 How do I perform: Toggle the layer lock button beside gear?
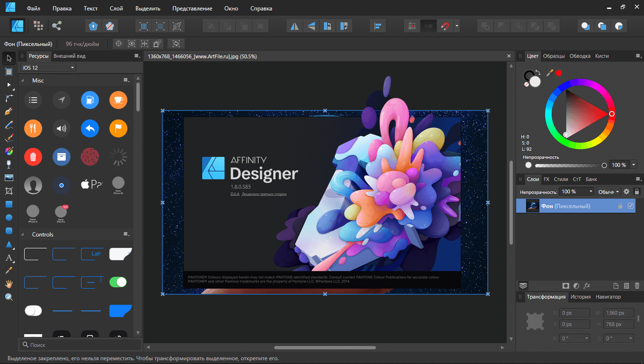coord(637,191)
